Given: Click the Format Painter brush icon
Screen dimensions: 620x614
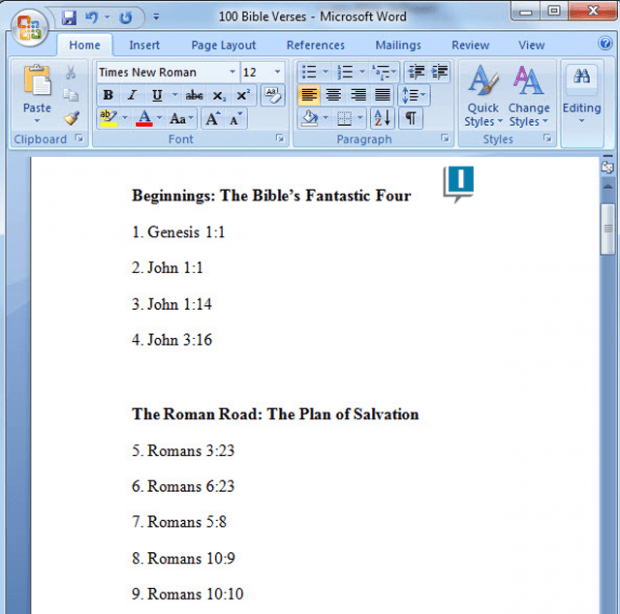Looking at the screenshot, I should click(71, 118).
